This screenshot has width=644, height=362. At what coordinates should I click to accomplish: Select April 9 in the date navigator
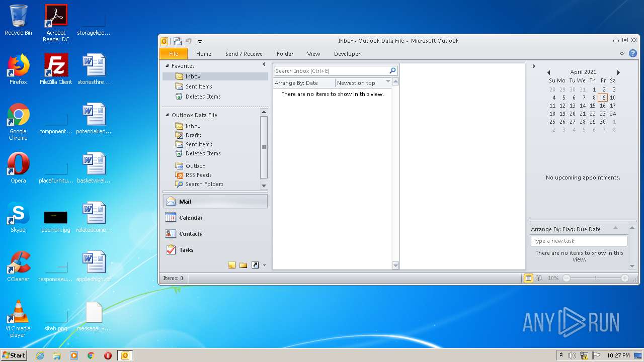(x=603, y=98)
